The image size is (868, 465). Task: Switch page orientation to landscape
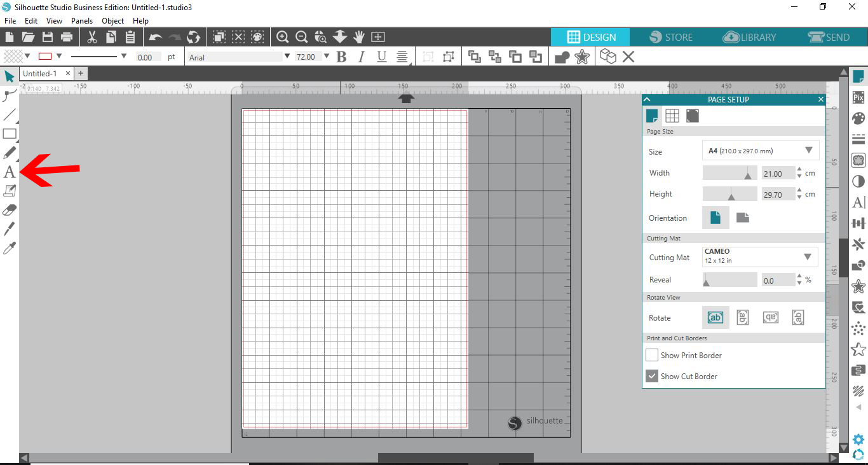click(742, 217)
